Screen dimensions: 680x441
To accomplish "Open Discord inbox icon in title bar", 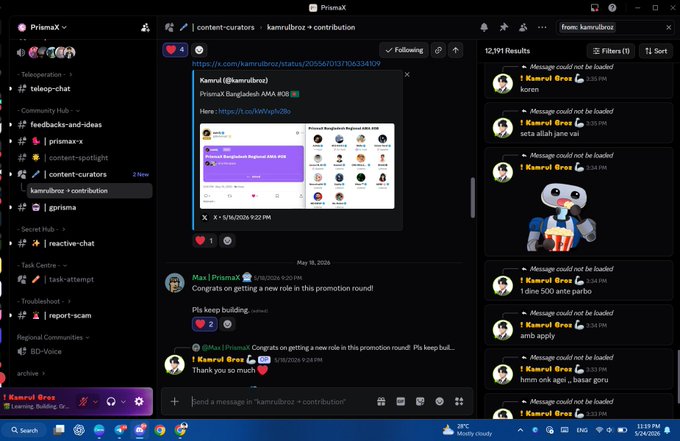I will [595, 8].
